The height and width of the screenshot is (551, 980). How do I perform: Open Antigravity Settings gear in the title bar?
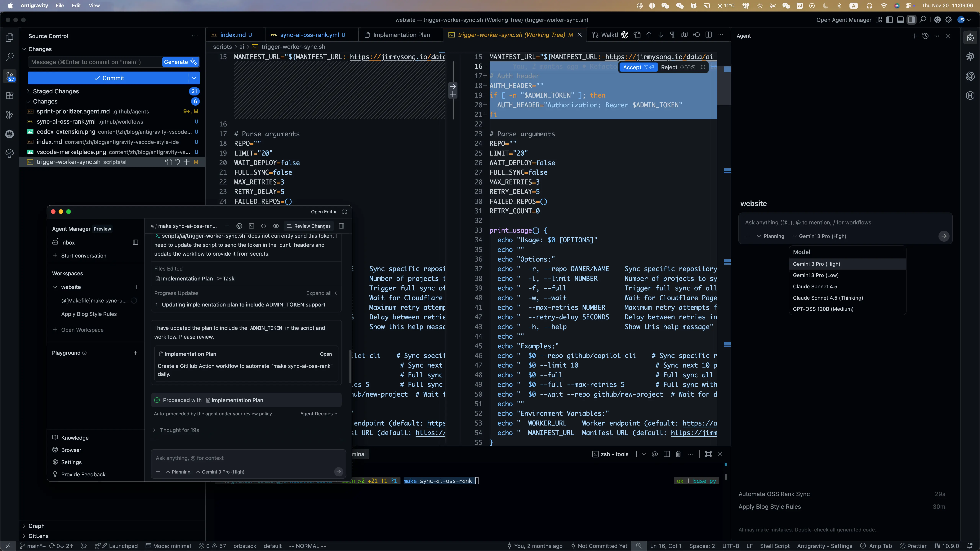(x=948, y=20)
